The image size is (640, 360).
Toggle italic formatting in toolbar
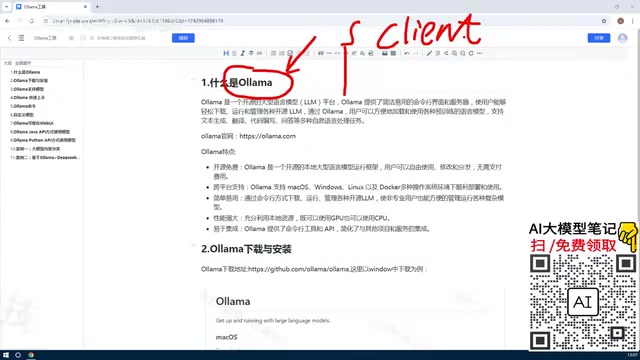click(x=242, y=53)
